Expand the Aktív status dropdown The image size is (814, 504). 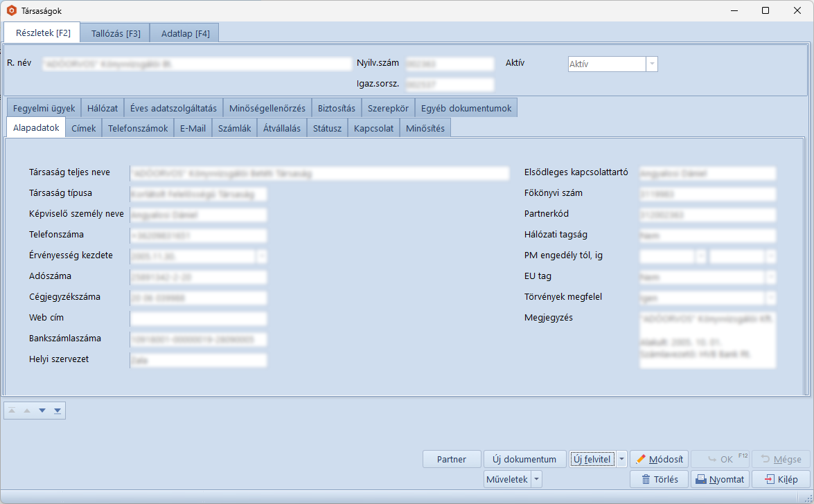click(651, 64)
